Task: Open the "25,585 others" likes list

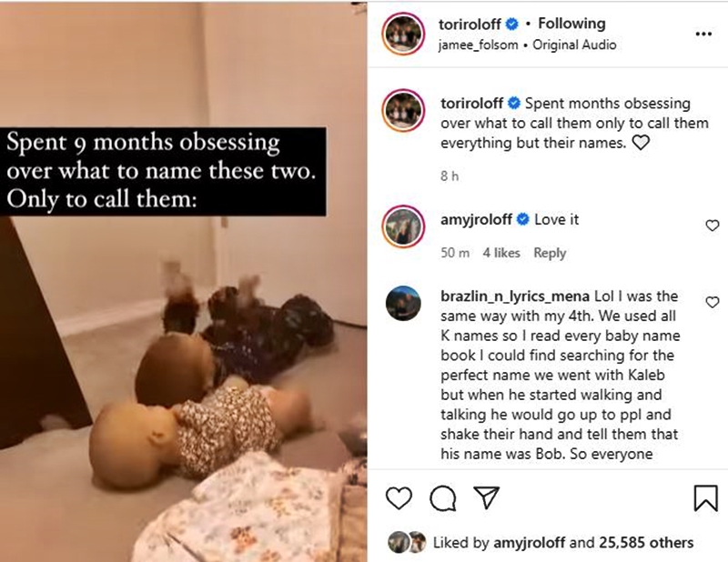Action: click(646, 543)
